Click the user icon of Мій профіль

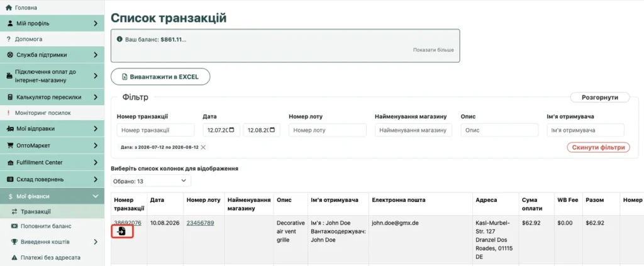[x=10, y=23]
